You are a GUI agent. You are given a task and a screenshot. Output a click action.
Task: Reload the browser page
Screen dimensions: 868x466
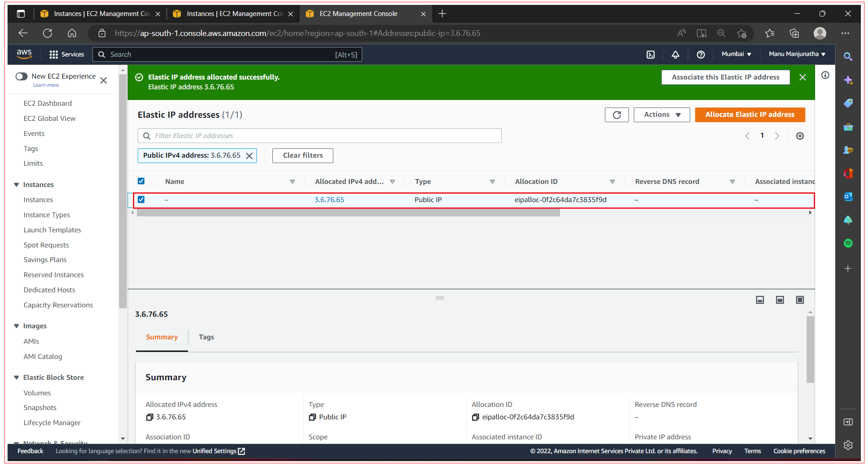pyautogui.click(x=48, y=33)
